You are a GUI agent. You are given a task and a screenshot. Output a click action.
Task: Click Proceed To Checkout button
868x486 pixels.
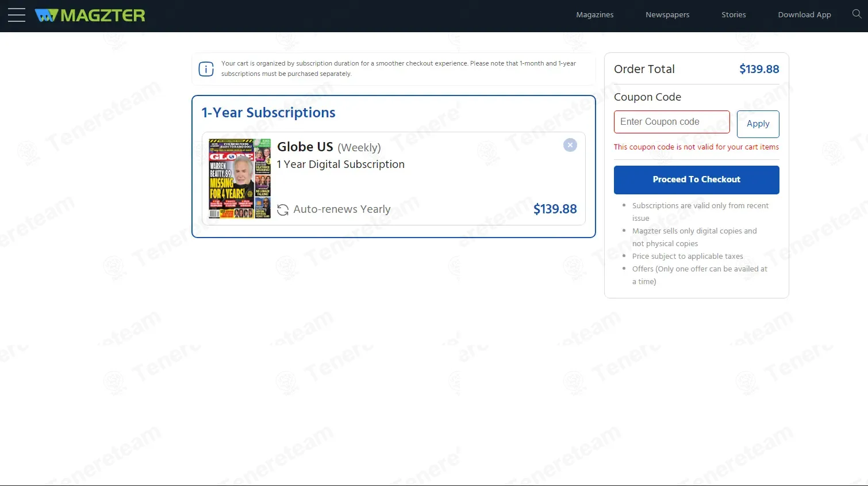click(x=696, y=179)
